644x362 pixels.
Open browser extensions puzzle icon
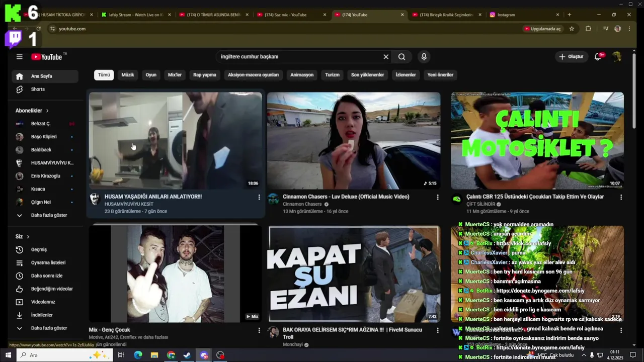tap(588, 29)
